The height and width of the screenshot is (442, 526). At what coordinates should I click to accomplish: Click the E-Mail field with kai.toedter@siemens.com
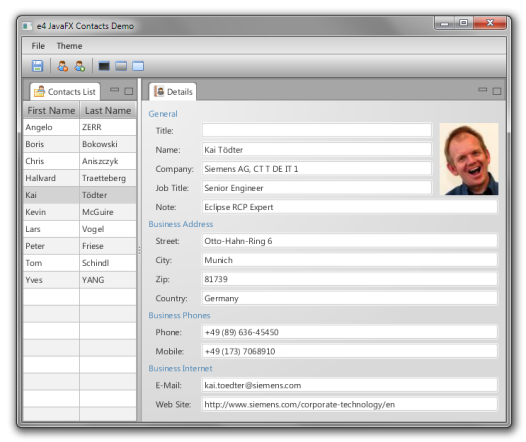[350, 385]
